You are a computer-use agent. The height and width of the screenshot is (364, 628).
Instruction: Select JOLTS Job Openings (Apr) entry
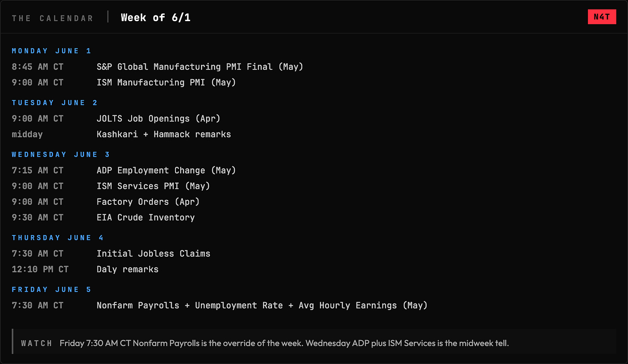coord(158,119)
